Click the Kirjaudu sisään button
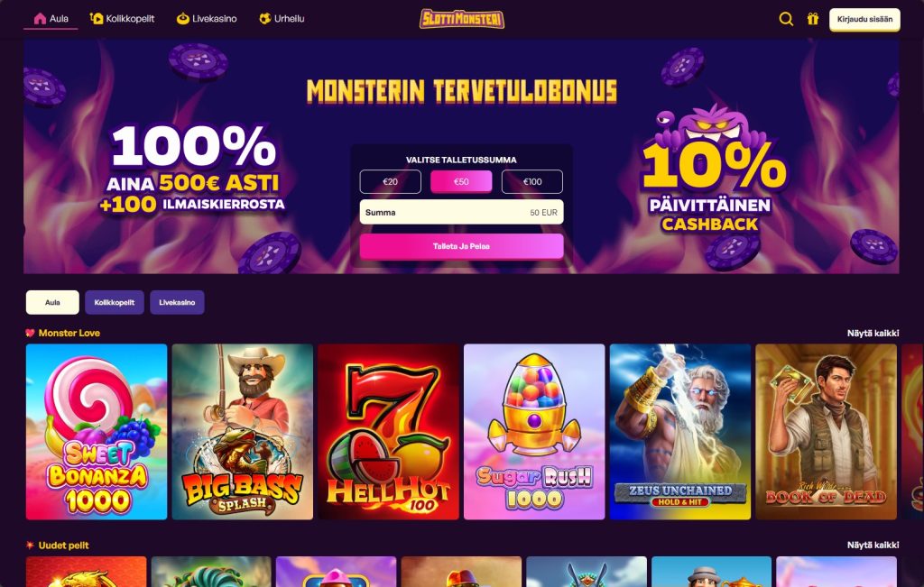 coord(864,19)
